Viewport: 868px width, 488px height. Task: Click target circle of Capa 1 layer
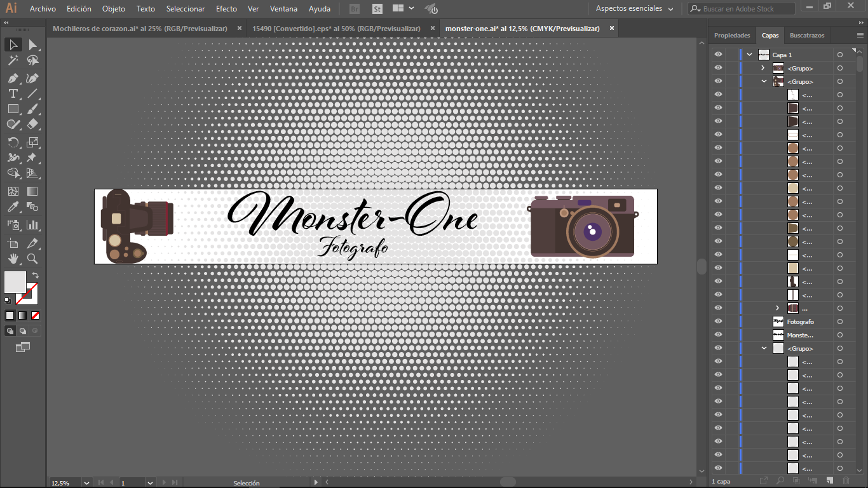[x=839, y=55]
